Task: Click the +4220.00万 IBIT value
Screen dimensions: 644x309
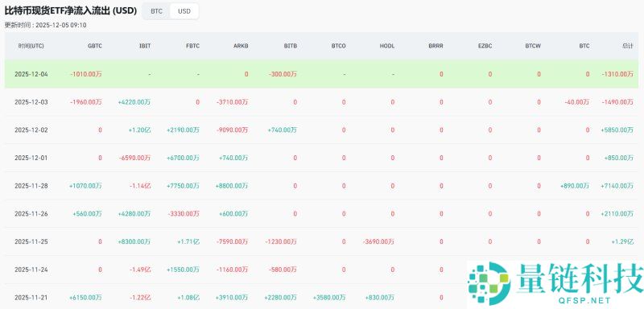Action: click(x=134, y=101)
